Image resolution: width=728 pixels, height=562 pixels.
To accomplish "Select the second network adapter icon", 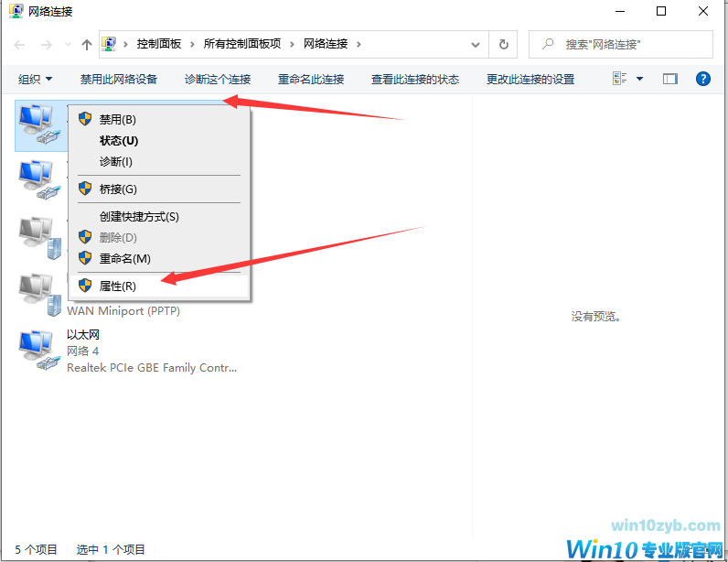I will pos(39,180).
